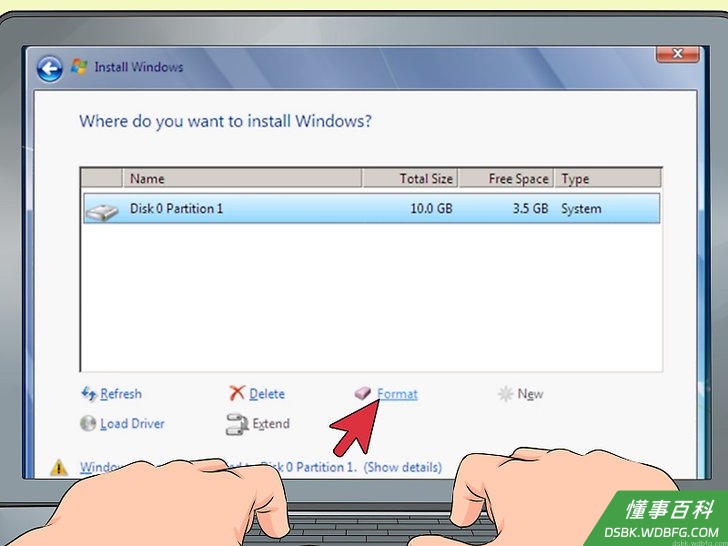This screenshot has height=546, width=728.
Task: Click the Total Size column header
Action: tap(410, 178)
